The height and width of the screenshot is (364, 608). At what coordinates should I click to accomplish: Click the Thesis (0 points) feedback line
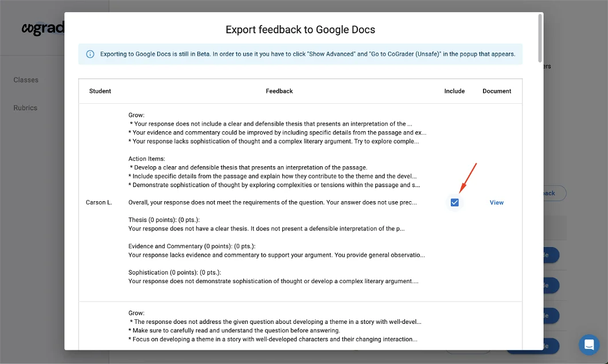pyautogui.click(x=164, y=220)
